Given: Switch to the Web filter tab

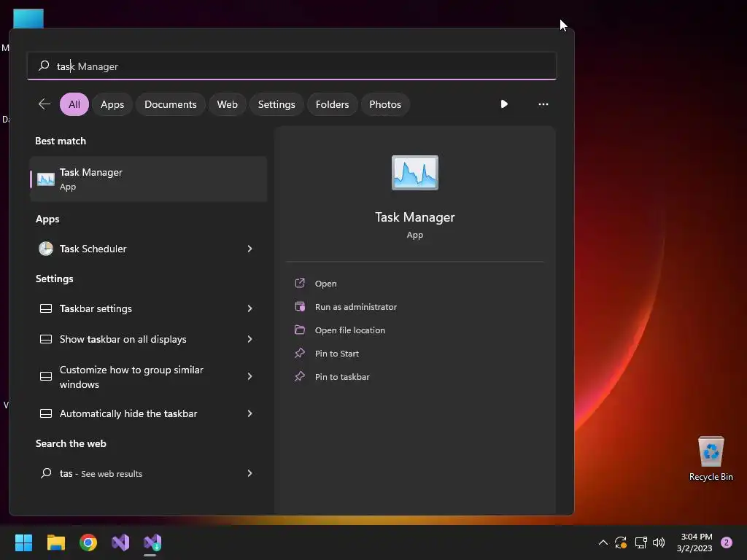Looking at the screenshot, I should [x=228, y=104].
